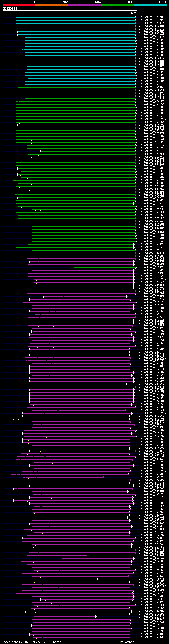Screen dimensions: 169x644
Task: Select hit label UniRef100_Q6JJ32
Action: [152, 332]
